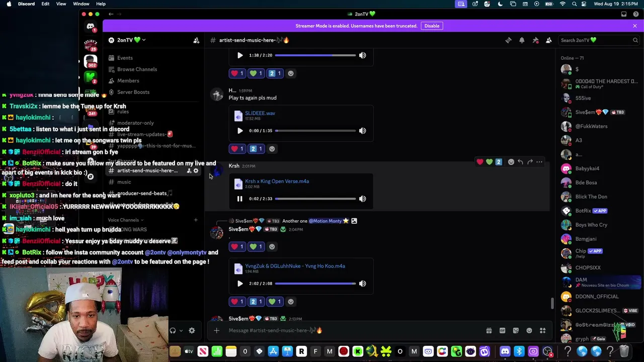Viewport: 644px width, 362px height.
Task: Quick-react red heart on Krsh message toolbar
Action: pos(480,162)
